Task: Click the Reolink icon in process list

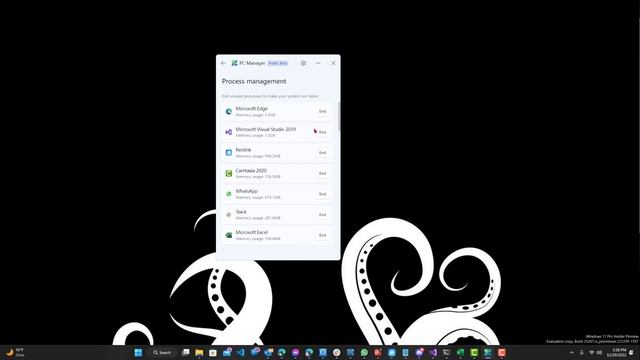Action: click(x=229, y=153)
